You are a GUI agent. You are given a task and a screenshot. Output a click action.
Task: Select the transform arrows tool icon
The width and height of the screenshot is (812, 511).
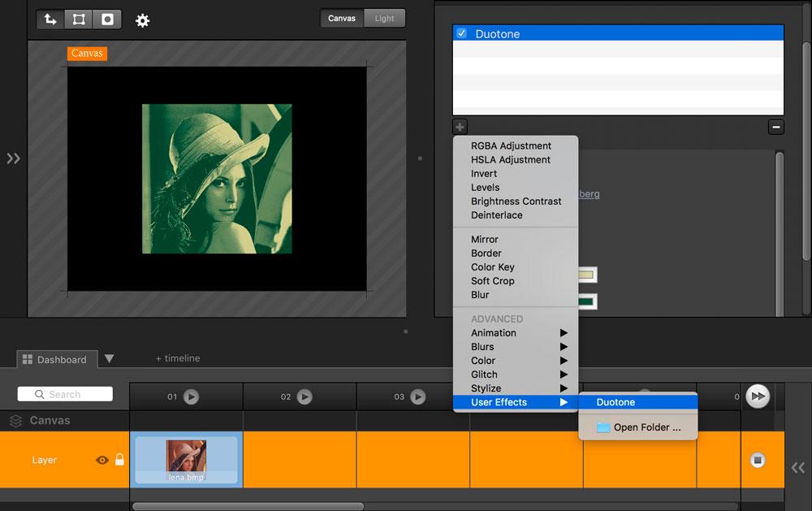coord(50,19)
